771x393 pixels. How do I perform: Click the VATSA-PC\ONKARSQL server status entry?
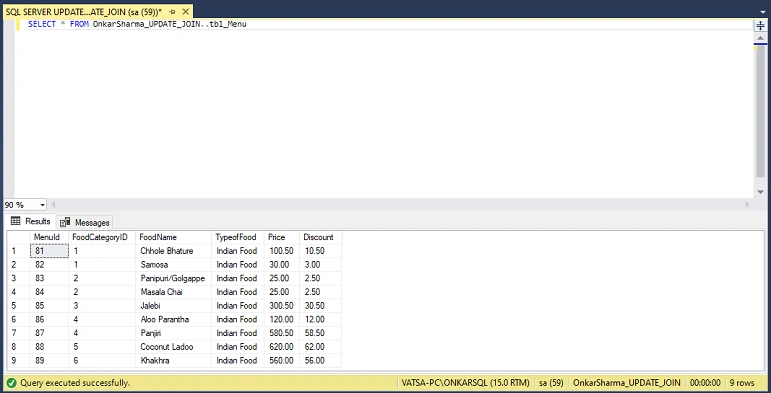(x=465, y=383)
